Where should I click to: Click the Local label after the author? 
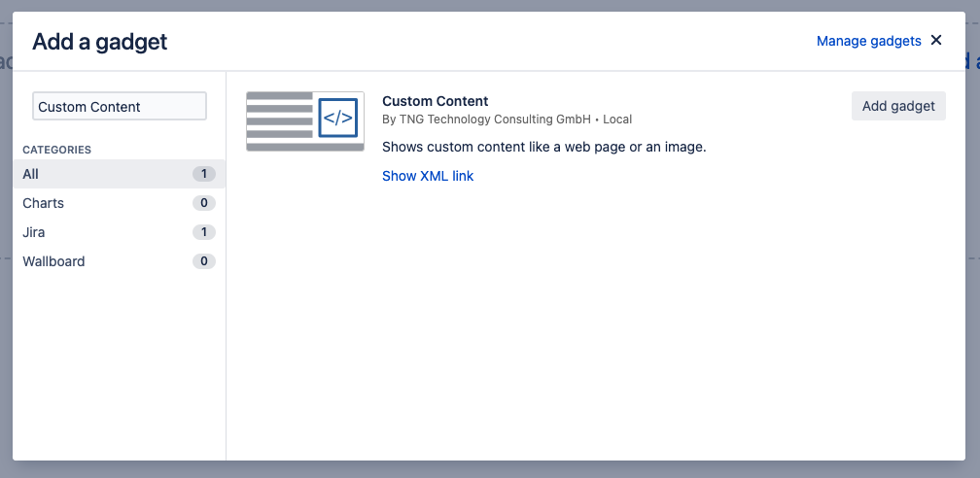pyautogui.click(x=617, y=119)
